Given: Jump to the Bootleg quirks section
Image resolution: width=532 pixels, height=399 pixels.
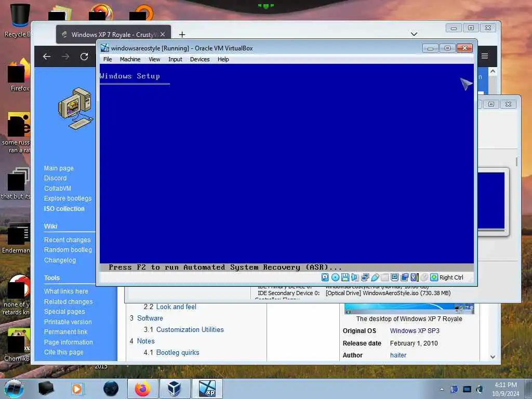Looking at the screenshot, I should [178, 353].
